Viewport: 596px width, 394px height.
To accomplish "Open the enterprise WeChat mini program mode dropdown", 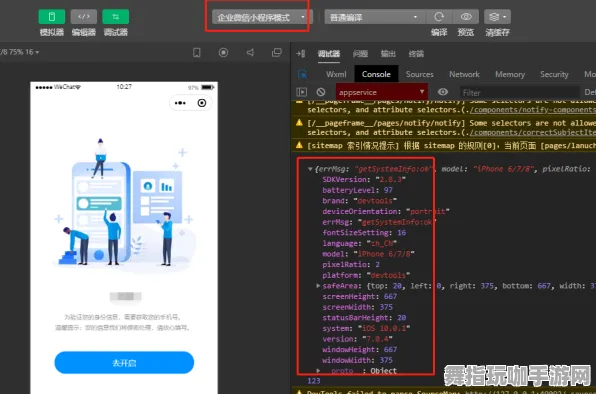I will click(261, 17).
